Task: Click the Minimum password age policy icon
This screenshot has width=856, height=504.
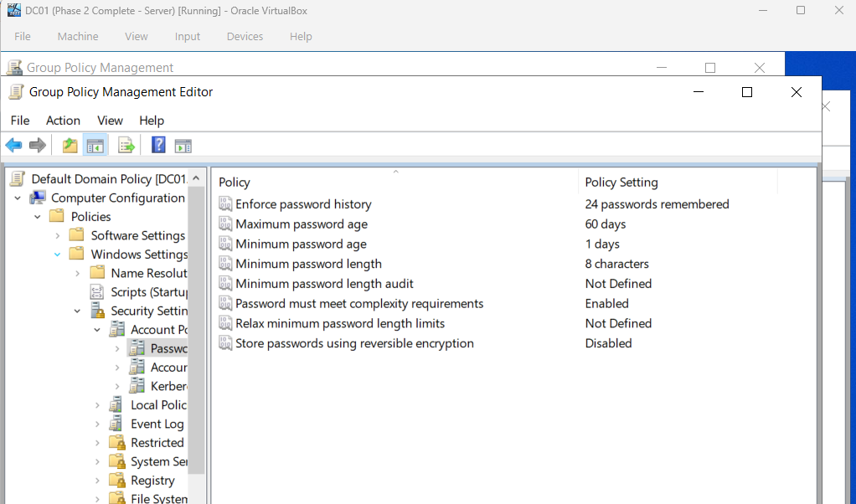Action: pos(225,244)
